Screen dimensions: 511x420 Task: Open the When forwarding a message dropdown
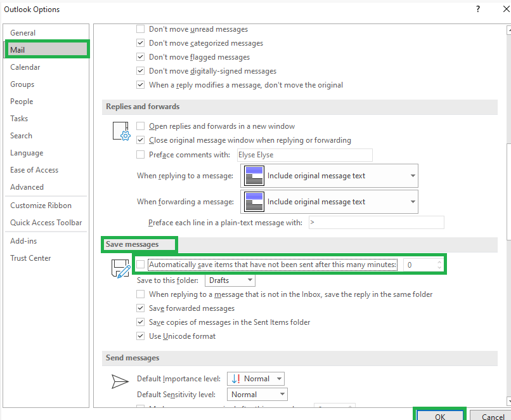(x=329, y=202)
